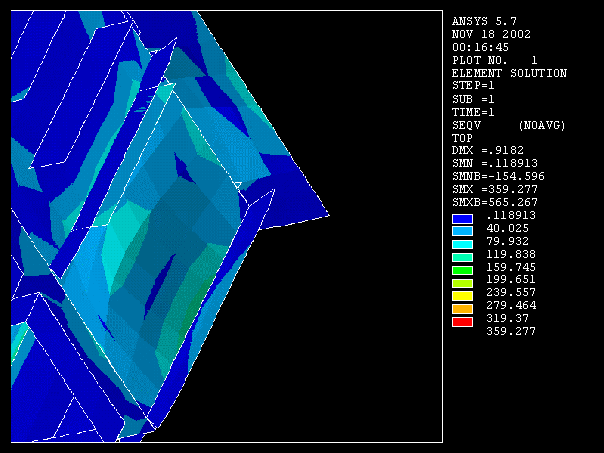
Task: Select the ELEMENT SOLUTION heading
Action: (509, 73)
